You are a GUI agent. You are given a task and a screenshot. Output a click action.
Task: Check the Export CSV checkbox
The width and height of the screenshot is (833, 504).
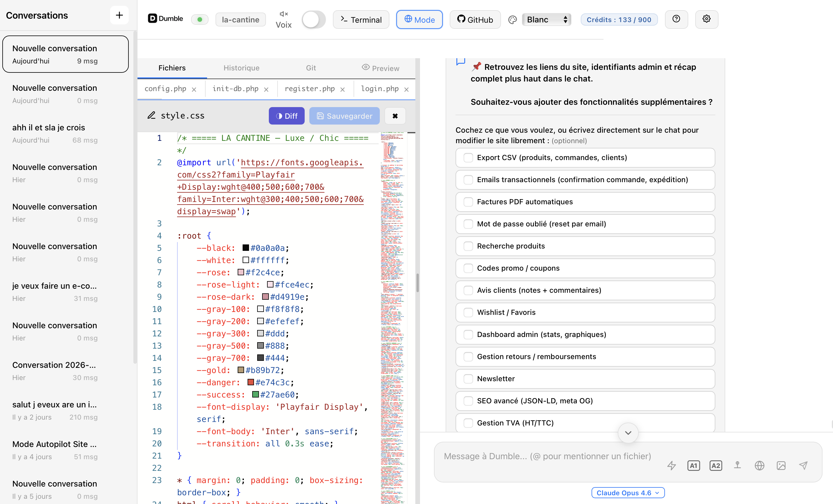pyautogui.click(x=468, y=157)
